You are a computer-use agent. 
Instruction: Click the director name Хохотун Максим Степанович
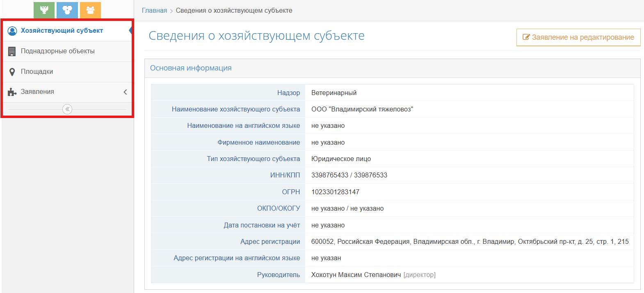coord(356,275)
